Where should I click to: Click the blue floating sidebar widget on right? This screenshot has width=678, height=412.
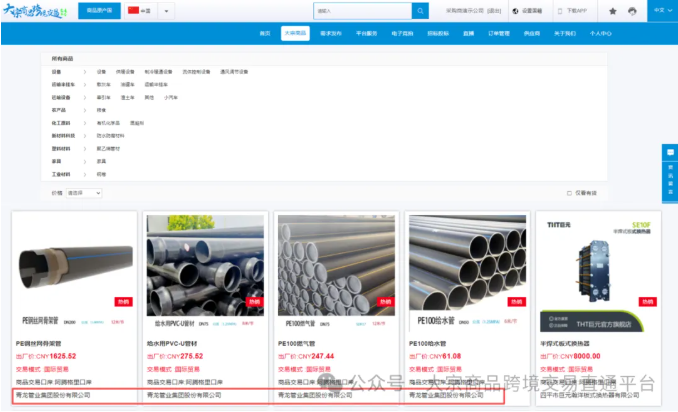tap(670, 171)
